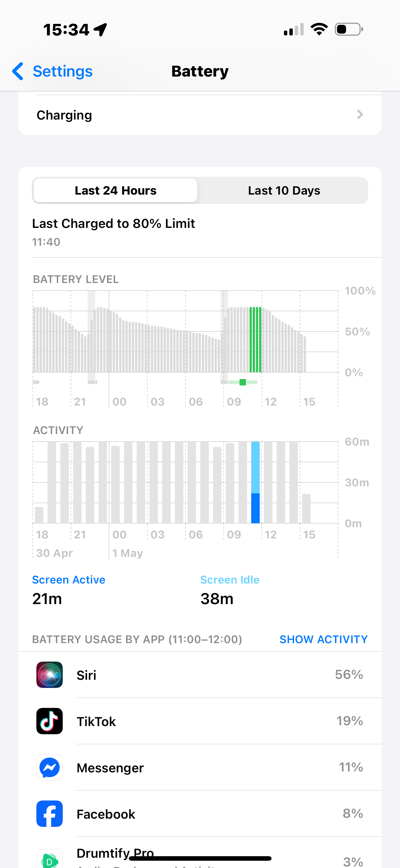Tap the Siri app icon
The width and height of the screenshot is (400, 868).
[50, 675]
